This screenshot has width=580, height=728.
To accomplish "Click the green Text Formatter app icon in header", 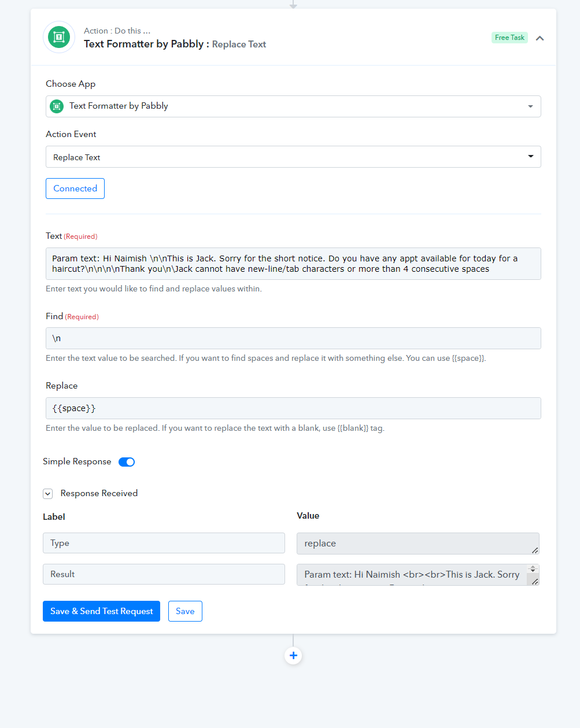I will tap(59, 37).
